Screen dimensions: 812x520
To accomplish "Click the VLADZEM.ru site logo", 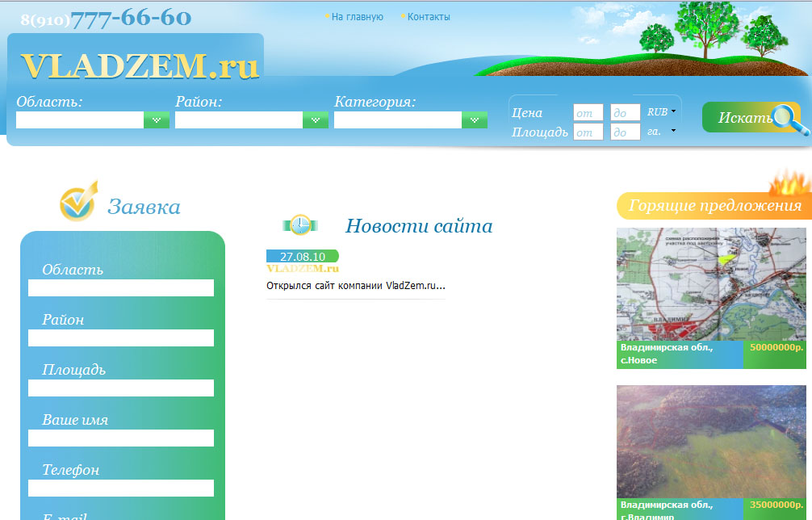I will pyautogui.click(x=139, y=66).
